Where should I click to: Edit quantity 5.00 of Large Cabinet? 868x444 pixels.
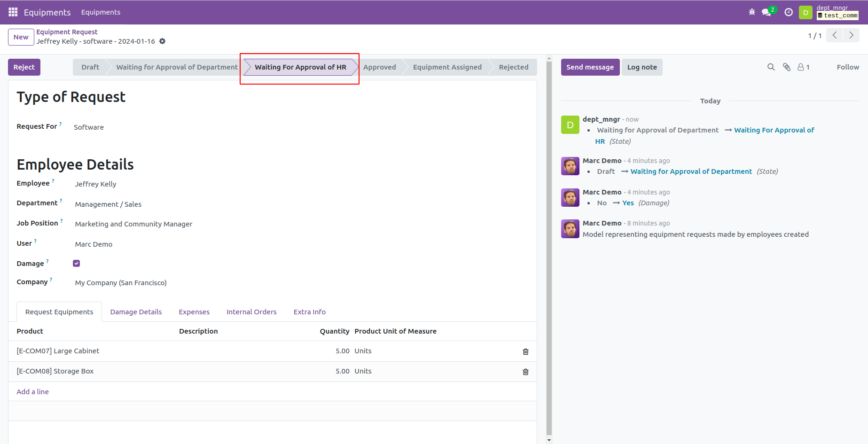click(x=342, y=351)
